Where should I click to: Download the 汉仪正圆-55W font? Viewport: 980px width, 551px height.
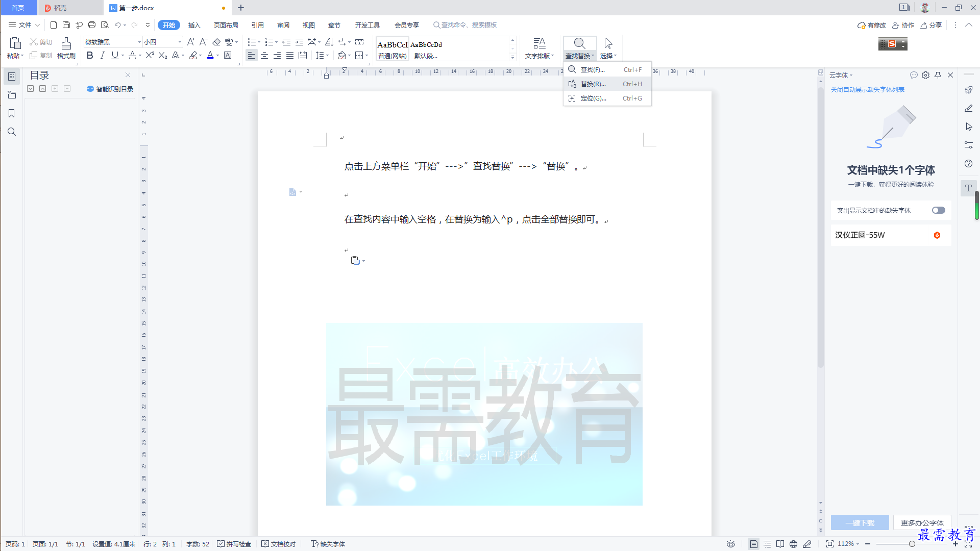tap(937, 235)
